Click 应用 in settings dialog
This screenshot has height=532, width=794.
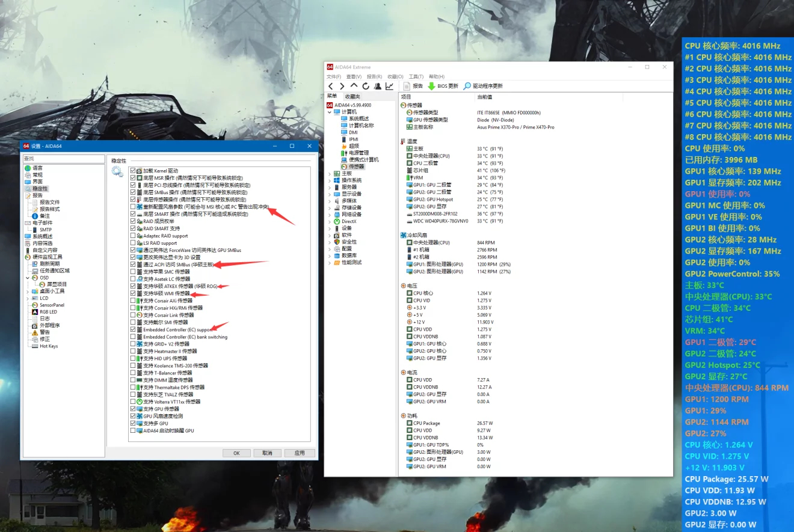pos(300,453)
